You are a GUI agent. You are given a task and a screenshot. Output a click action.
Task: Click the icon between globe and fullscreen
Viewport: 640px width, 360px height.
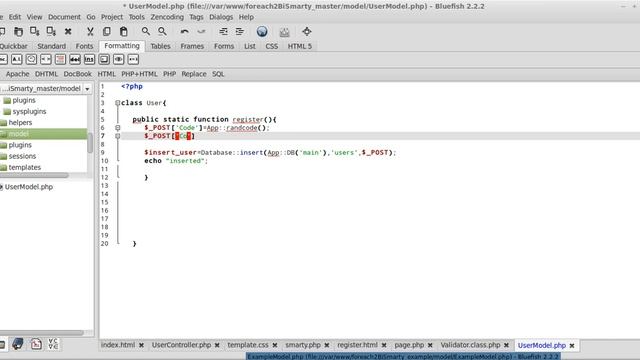pos(284,32)
